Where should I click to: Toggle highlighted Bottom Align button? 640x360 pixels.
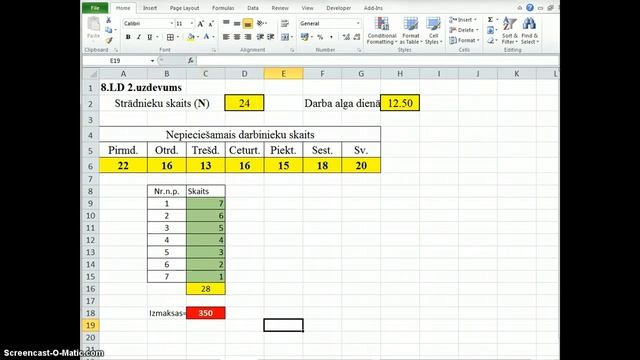click(247, 24)
